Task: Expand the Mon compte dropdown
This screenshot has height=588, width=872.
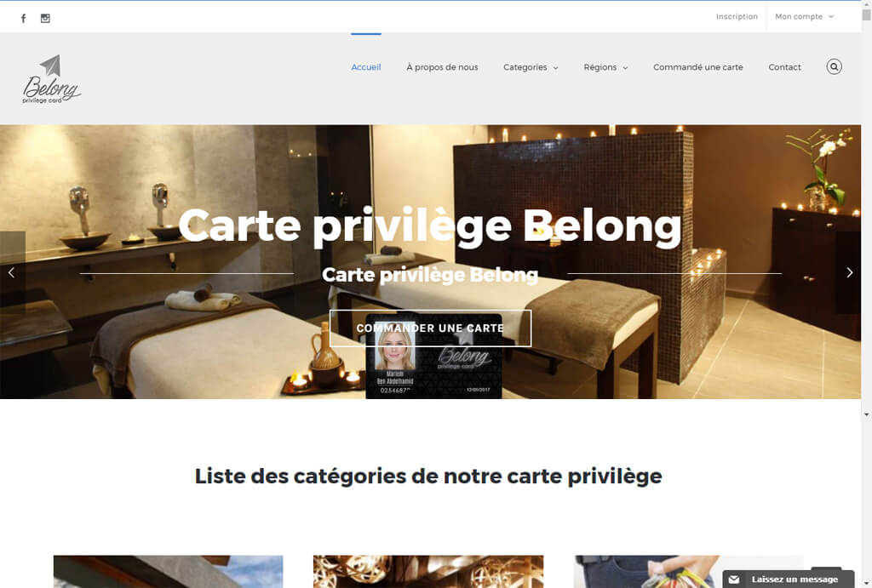Action: coord(804,17)
